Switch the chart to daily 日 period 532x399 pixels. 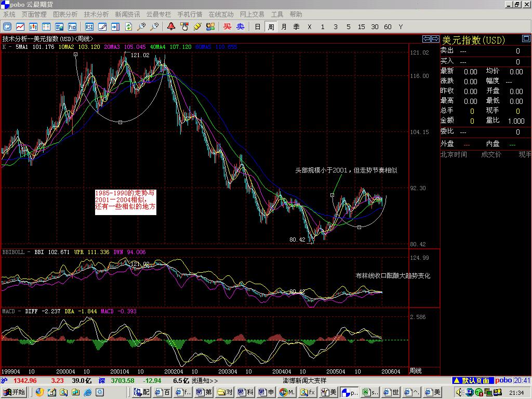[258, 26]
